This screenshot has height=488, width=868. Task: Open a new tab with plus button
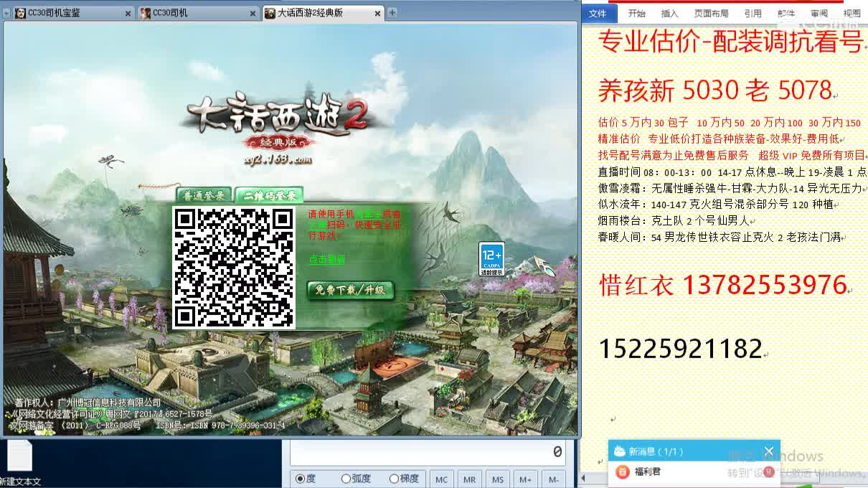click(x=392, y=13)
